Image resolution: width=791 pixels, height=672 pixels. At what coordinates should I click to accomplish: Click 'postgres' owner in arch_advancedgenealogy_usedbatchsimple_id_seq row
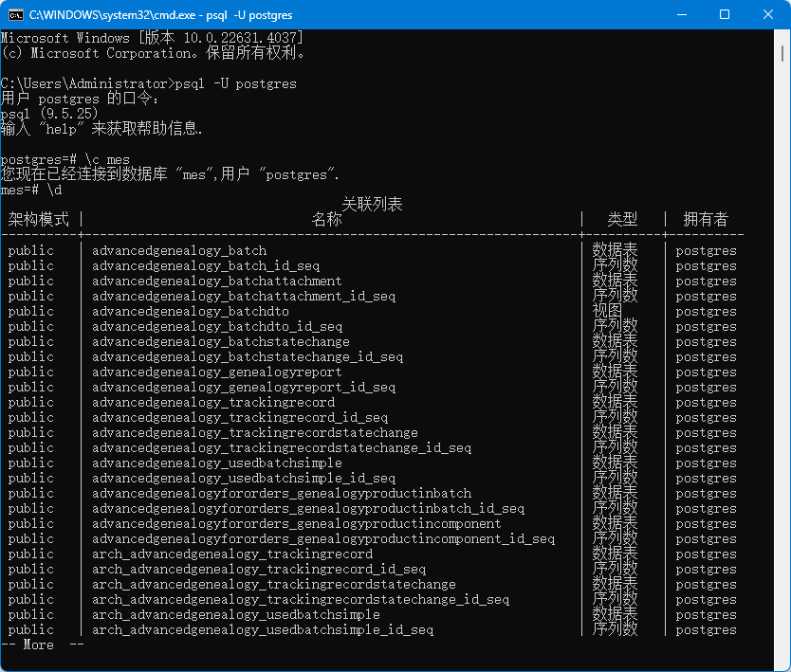pos(706,630)
